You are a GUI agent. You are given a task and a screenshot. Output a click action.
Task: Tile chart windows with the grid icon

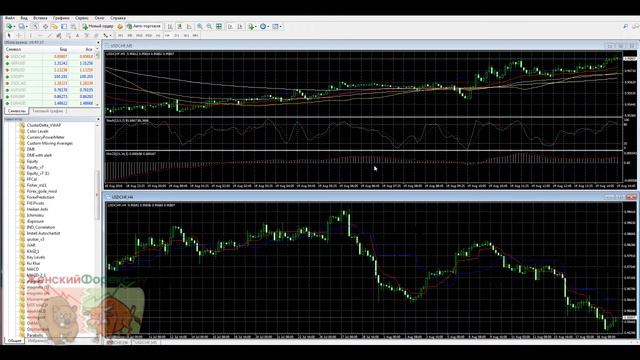tap(219, 27)
